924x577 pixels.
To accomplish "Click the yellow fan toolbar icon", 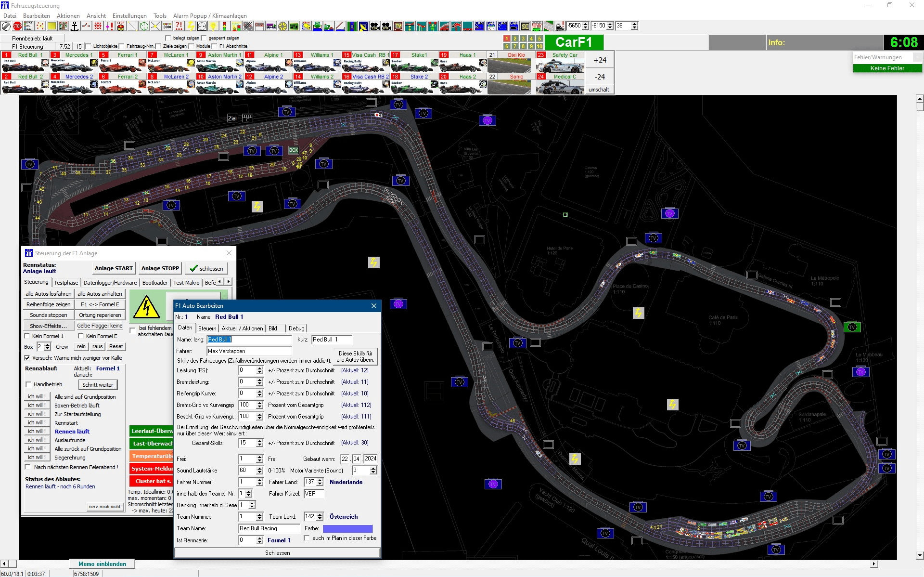I will (283, 26).
